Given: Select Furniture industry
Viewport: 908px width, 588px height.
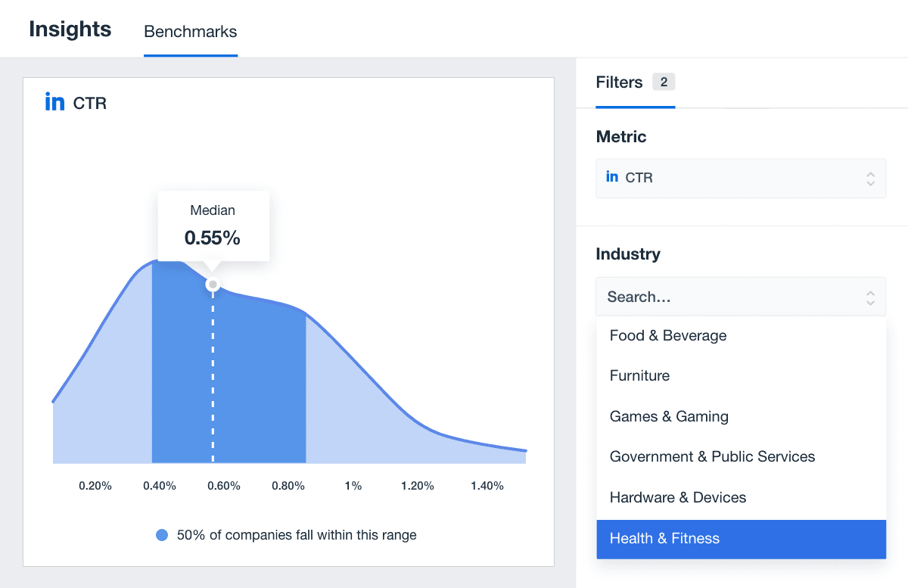Looking at the screenshot, I should pos(639,375).
